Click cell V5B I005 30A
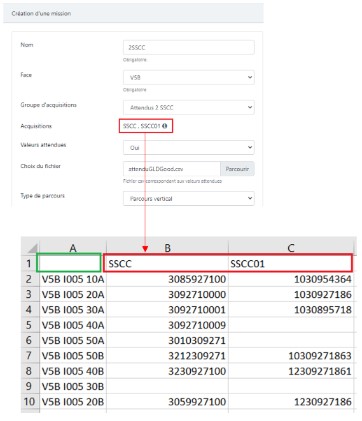Viewport: 362px width, 421px height. [x=73, y=310]
